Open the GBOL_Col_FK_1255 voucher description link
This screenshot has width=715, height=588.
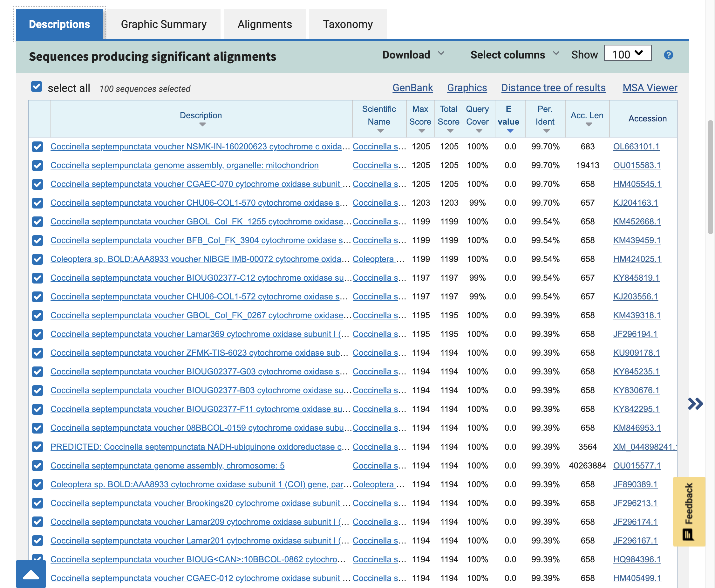pos(201,222)
